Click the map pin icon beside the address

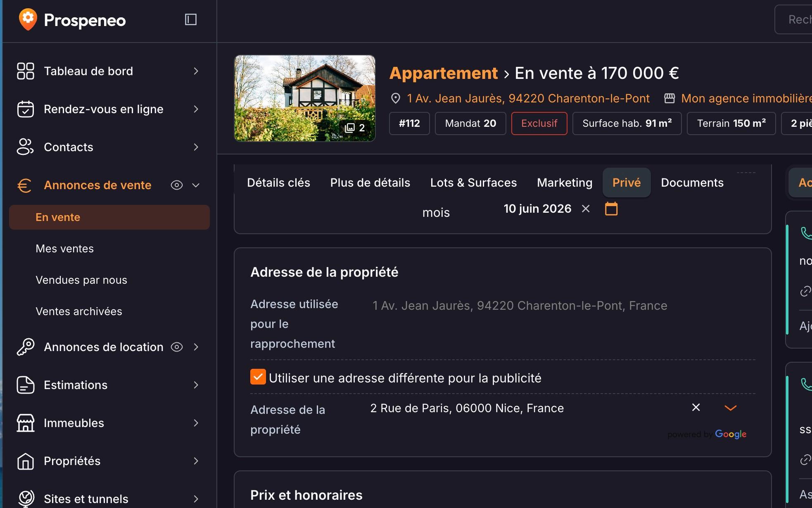point(395,98)
